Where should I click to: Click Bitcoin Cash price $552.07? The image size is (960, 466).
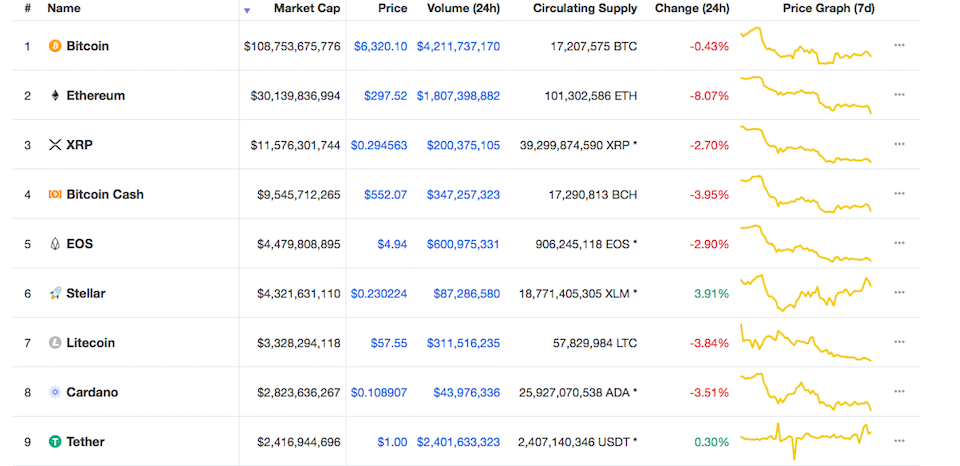[385, 195]
